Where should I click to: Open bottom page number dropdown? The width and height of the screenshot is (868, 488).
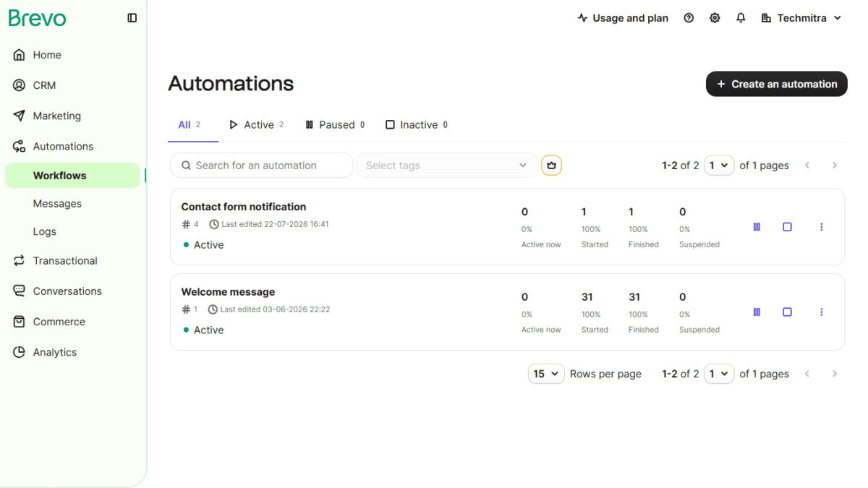coord(719,374)
